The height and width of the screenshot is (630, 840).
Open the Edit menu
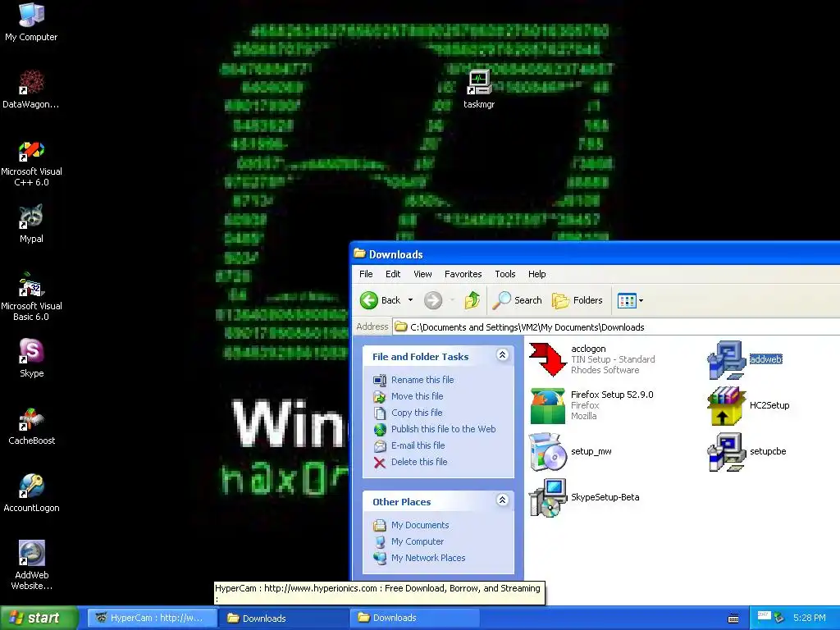tap(393, 274)
